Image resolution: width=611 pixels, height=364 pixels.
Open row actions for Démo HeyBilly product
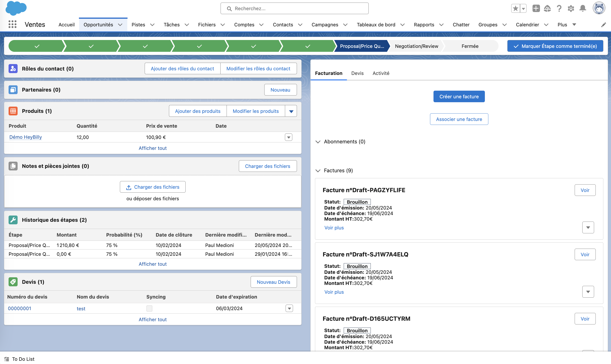pyautogui.click(x=288, y=137)
